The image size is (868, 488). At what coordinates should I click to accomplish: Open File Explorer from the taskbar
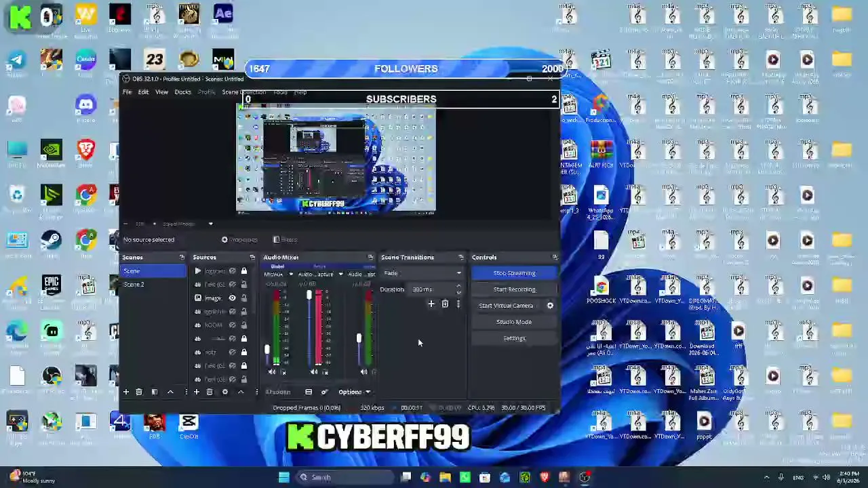(445, 477)
